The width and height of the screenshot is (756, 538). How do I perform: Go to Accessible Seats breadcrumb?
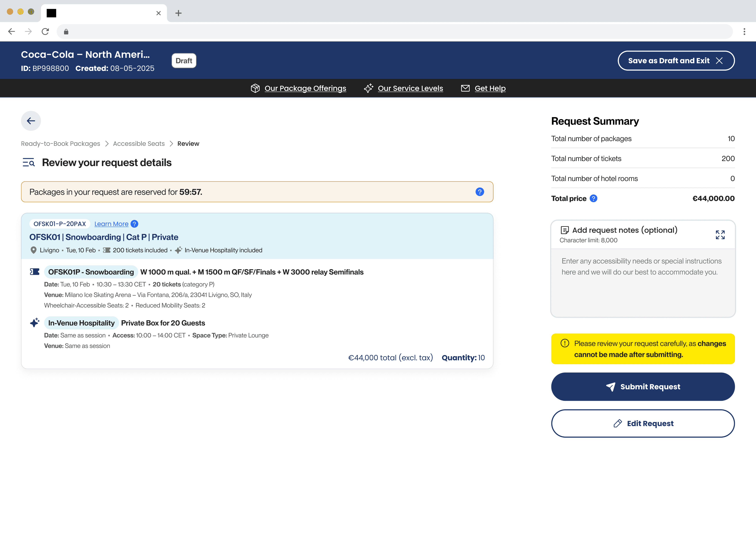(x=139, y=144)
